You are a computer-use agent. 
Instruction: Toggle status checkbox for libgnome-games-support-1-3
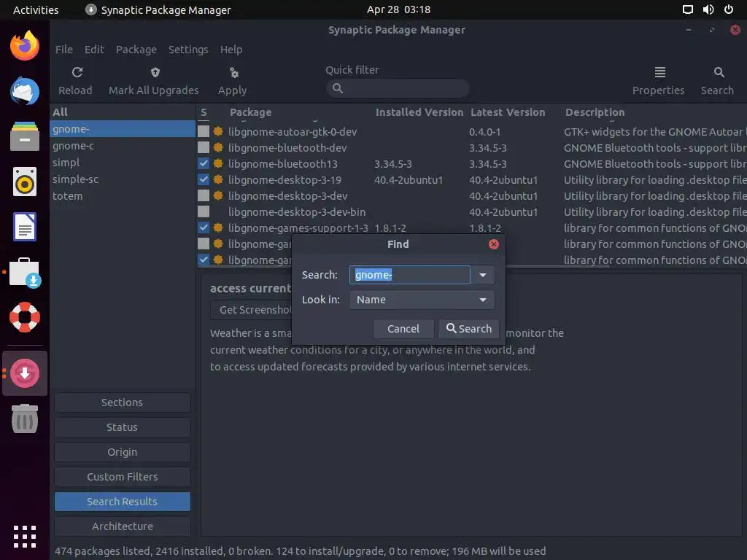tap(204, 227)
